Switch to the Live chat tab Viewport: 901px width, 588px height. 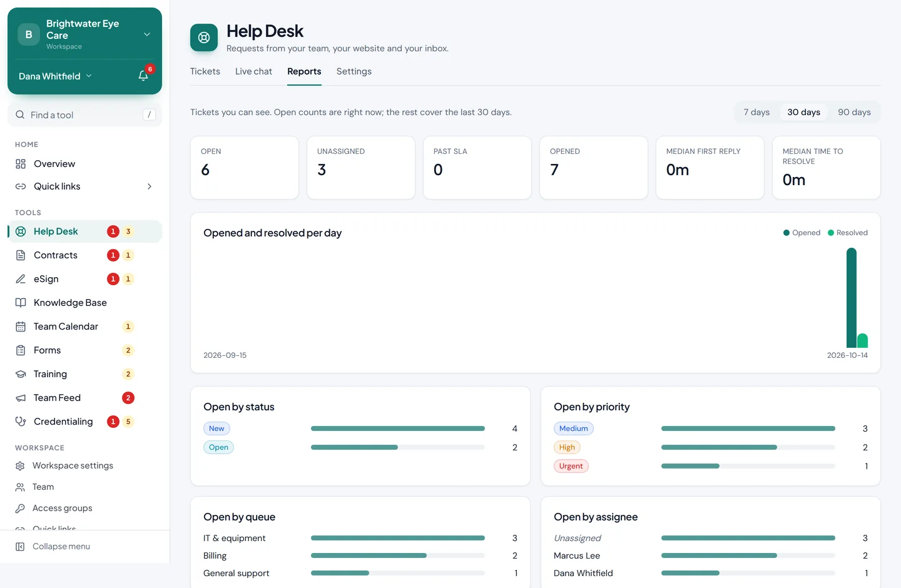pyautogui.click(x=253, y=72)
